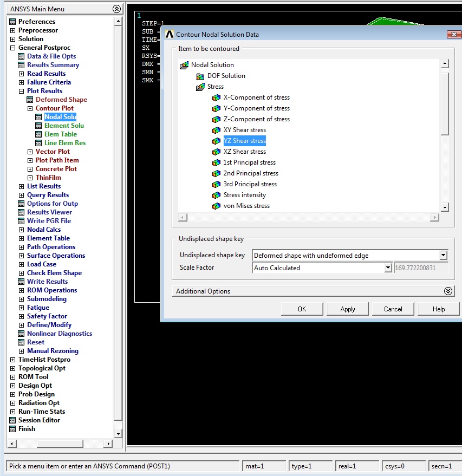The width and height of the screenshot is (462, 476).
Task: Click the Element Solu dialog icon
Action: [38, 126]
